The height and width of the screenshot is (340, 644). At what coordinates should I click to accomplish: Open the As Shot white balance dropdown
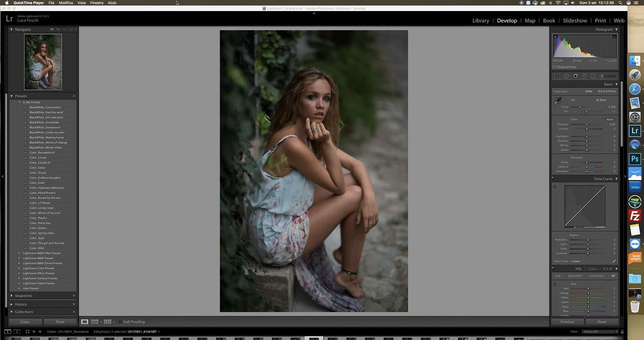602,100
